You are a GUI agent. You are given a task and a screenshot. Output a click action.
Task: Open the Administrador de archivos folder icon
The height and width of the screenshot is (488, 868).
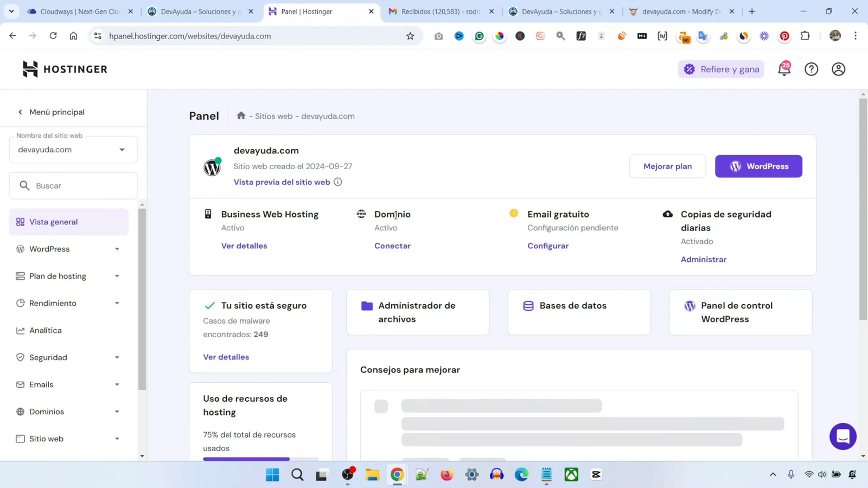click(366, 306)
